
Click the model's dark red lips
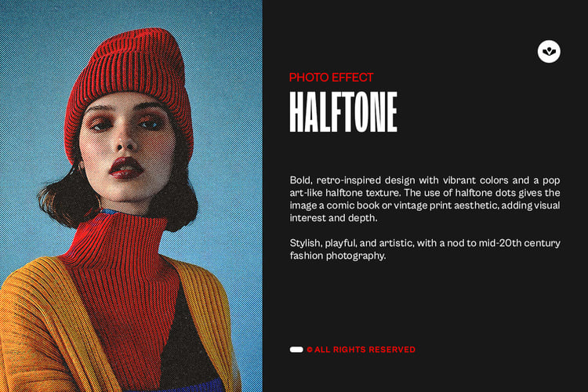[126, 167]
